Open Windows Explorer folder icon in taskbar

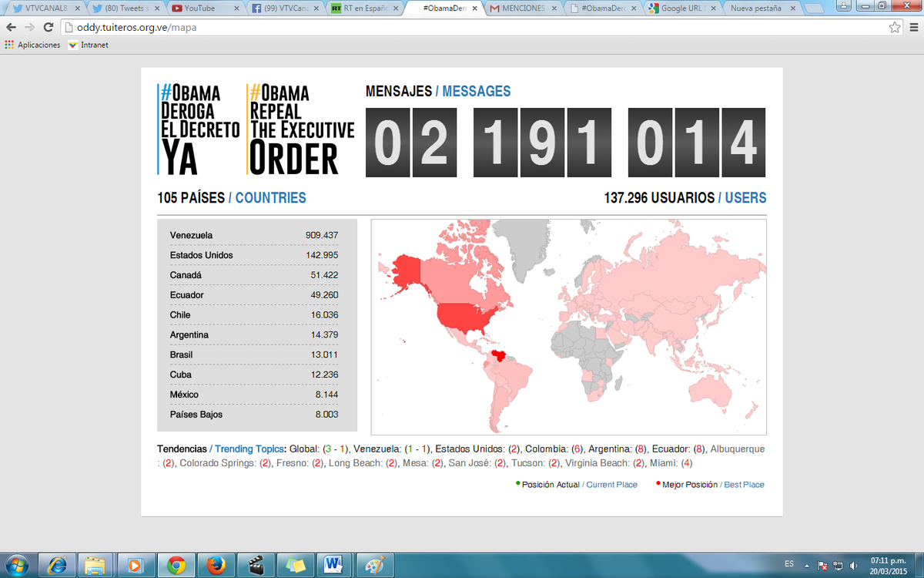96,564
